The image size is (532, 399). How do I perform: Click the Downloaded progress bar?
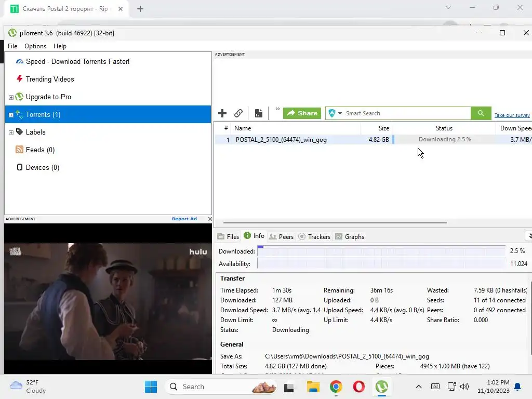pyautogui.click(x=381, y=251)
